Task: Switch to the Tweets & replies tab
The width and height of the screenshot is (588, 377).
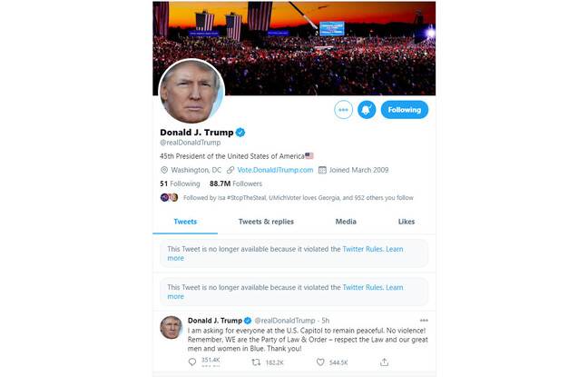Action: point(266,222)
